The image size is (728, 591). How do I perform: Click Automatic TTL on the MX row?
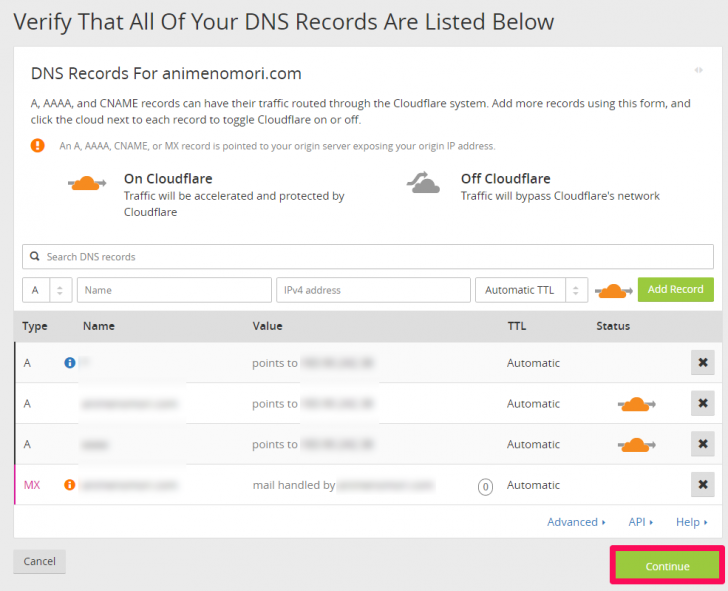[533, 485]
